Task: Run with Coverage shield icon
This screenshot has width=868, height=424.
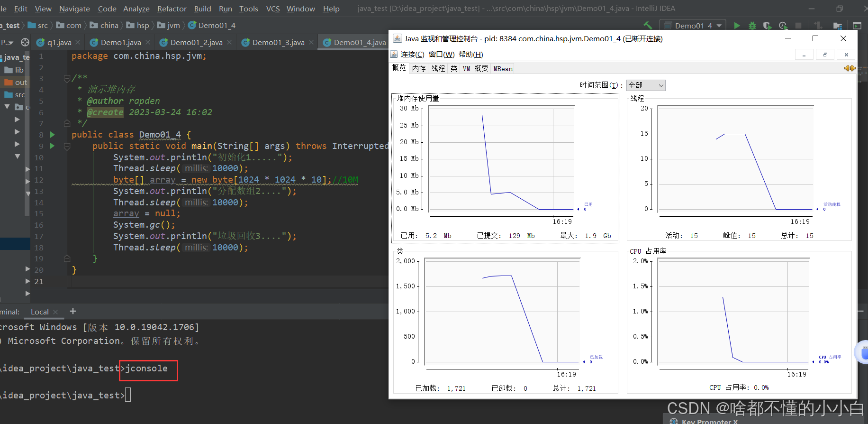Action: [x=767, y=26]
